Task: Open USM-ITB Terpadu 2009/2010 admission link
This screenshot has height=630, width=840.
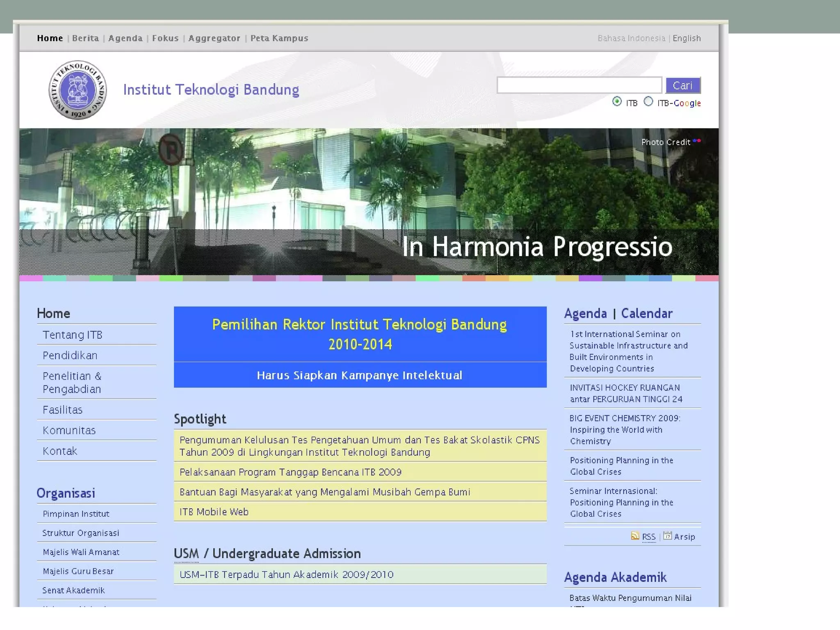Action: 286,574
